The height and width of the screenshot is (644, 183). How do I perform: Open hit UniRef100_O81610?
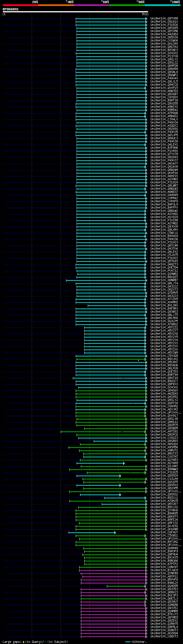point(164,21)
